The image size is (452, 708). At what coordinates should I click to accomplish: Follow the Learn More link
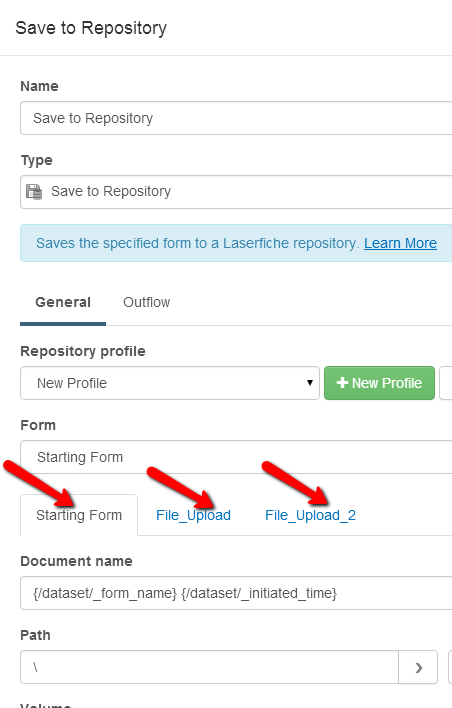[x=400, y=243]
